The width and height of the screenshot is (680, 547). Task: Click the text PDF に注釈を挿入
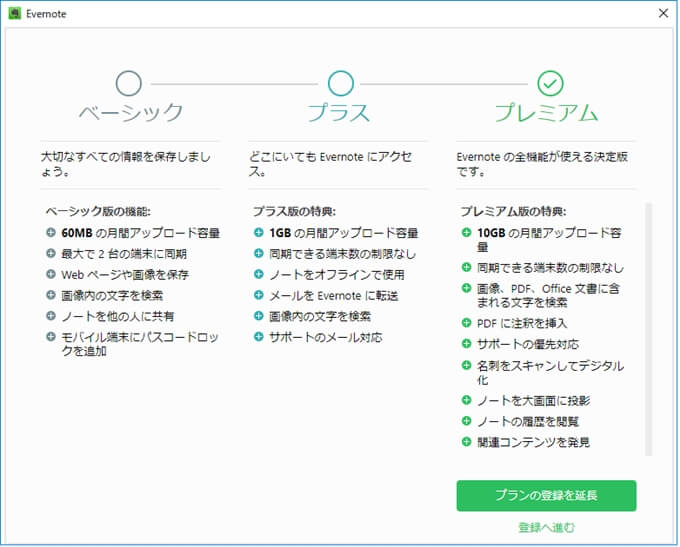[x=522, y=324]
